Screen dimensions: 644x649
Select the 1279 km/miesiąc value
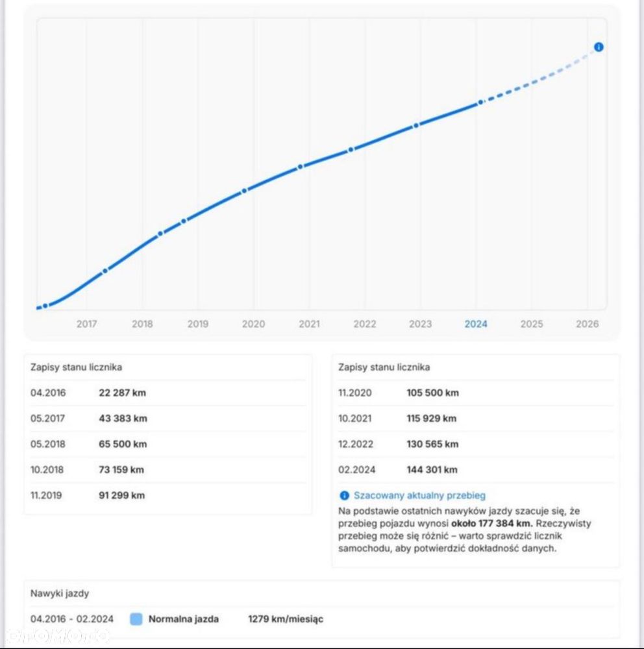tap(286, 618)
